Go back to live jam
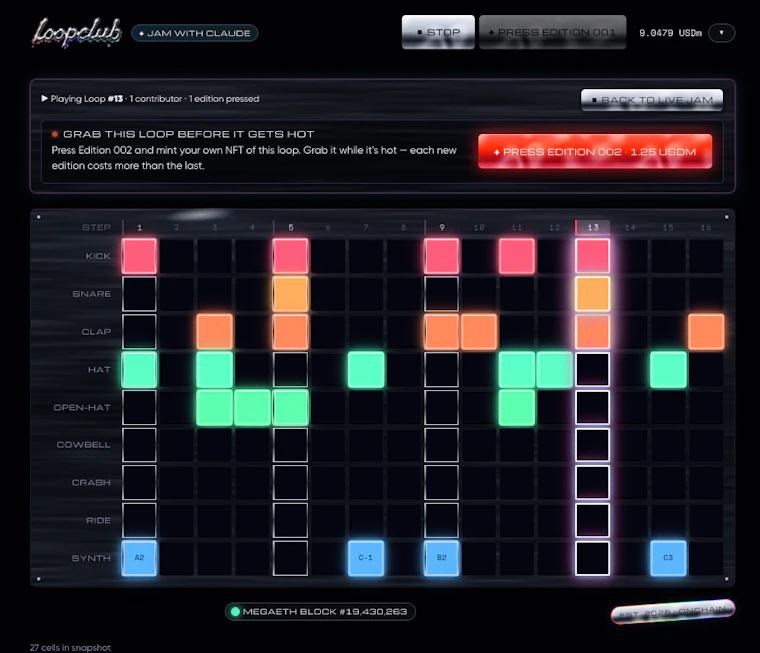 pos(652,100)
